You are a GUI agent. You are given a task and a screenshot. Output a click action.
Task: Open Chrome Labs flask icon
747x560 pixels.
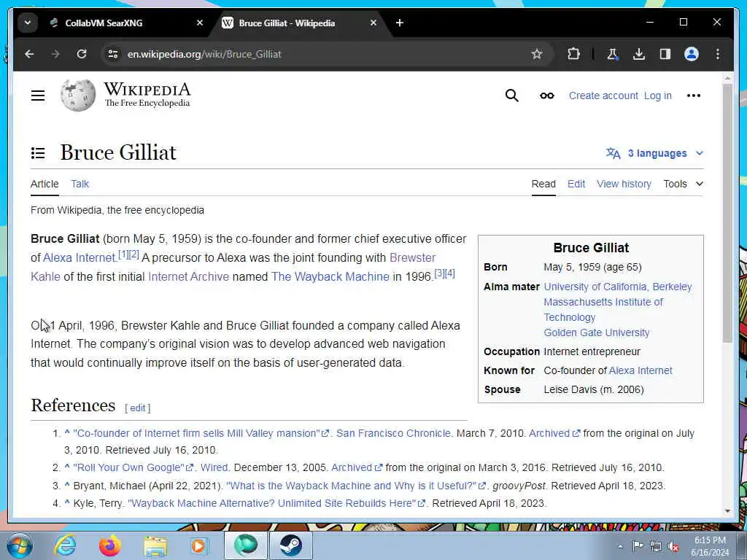pyautogui.click(x=613, y=54)
